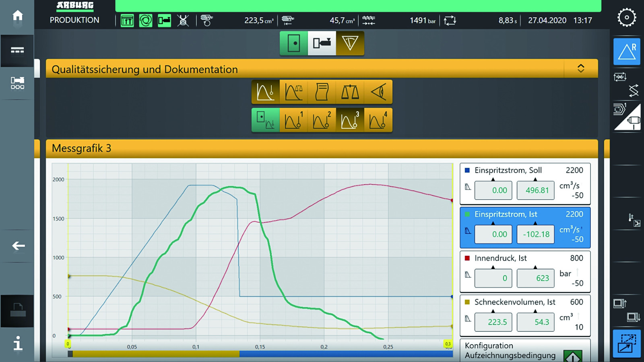644x362 pixels.
Task: Click the red Innendruck color square
Action: (467, 258)
